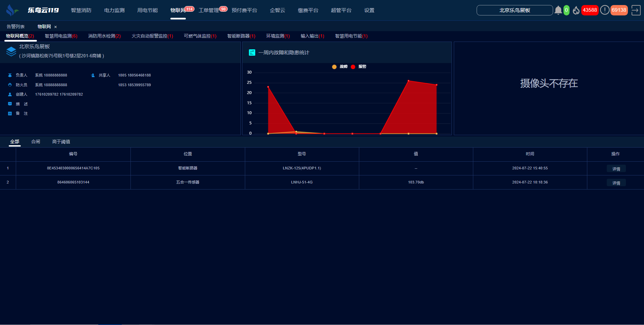Switch to the 智慧用电监测 tab
Screen dimensions: 644x325
[61, 36]
